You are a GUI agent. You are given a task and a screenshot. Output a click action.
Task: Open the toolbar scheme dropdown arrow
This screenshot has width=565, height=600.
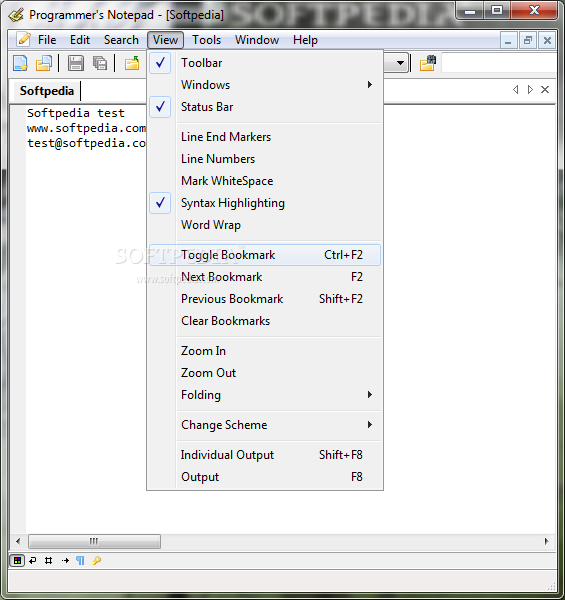(400, 63)
